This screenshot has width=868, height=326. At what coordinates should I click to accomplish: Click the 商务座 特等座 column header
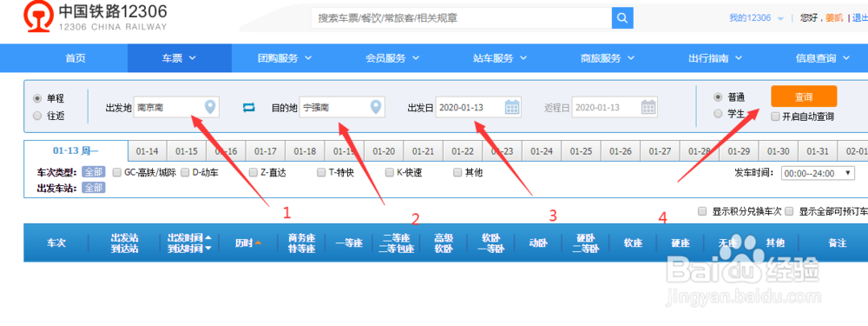point(302,243)
